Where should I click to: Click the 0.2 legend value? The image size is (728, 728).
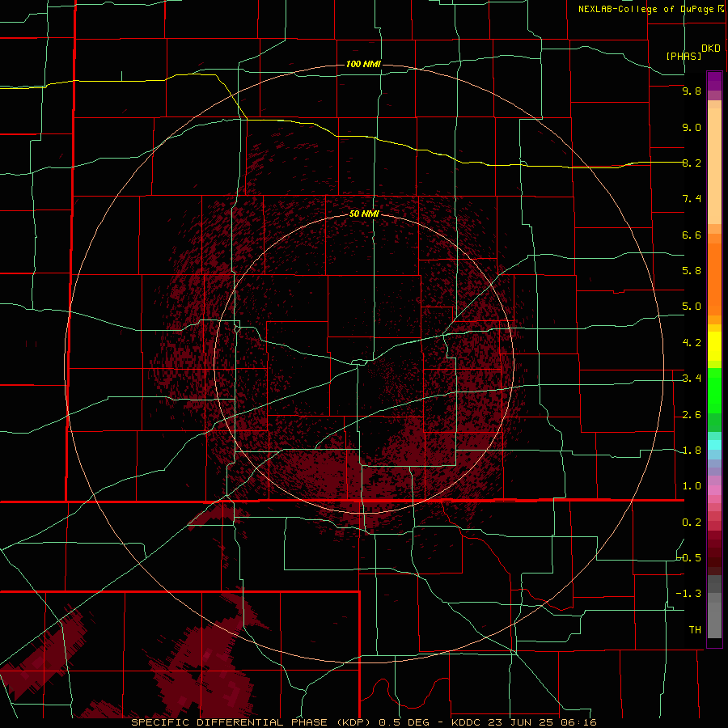tap(692, 523)
